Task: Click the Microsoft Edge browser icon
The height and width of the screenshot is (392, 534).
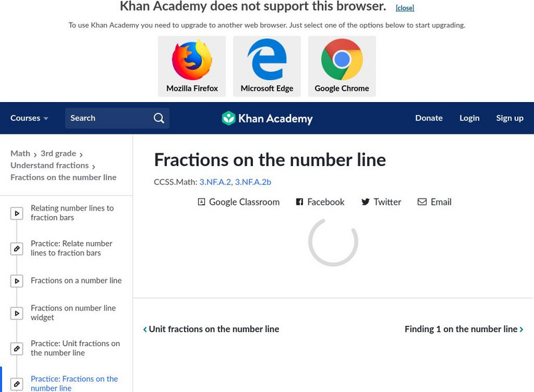Action: pyautogui.click(x=267, y=60)
